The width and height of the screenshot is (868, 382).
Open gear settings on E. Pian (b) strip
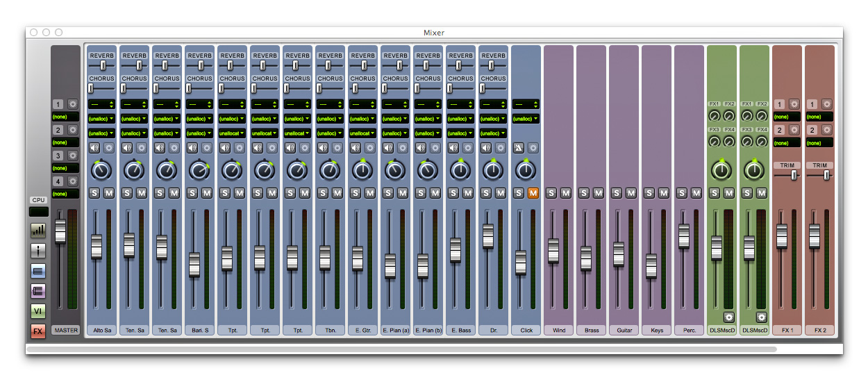[x=435, y=148]
